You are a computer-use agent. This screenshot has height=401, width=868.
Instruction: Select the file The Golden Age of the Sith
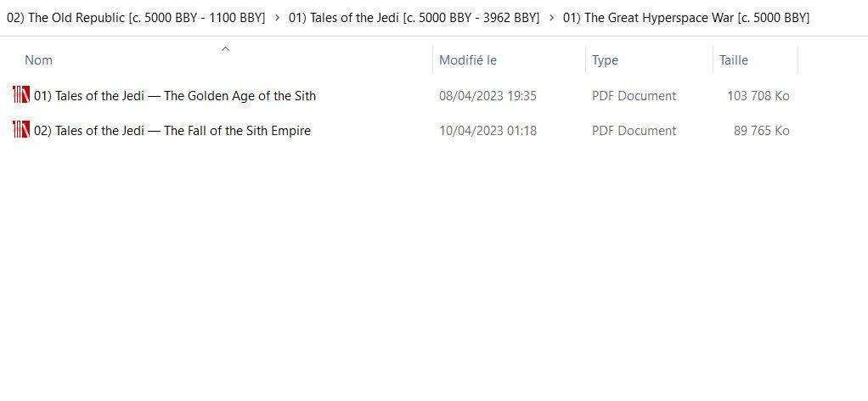pos(175,96)
